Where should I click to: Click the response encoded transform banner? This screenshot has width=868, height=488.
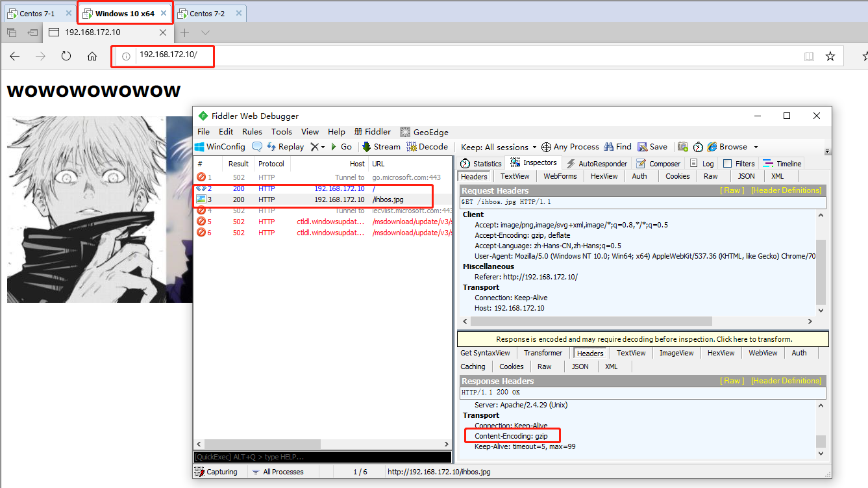tap(643, 339)
